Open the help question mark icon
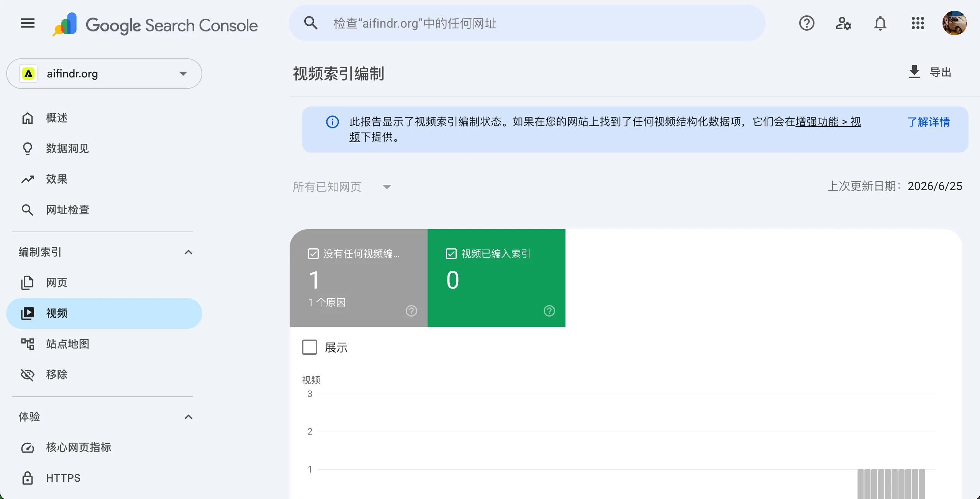980x499 pixels. (x=806, y=23)
